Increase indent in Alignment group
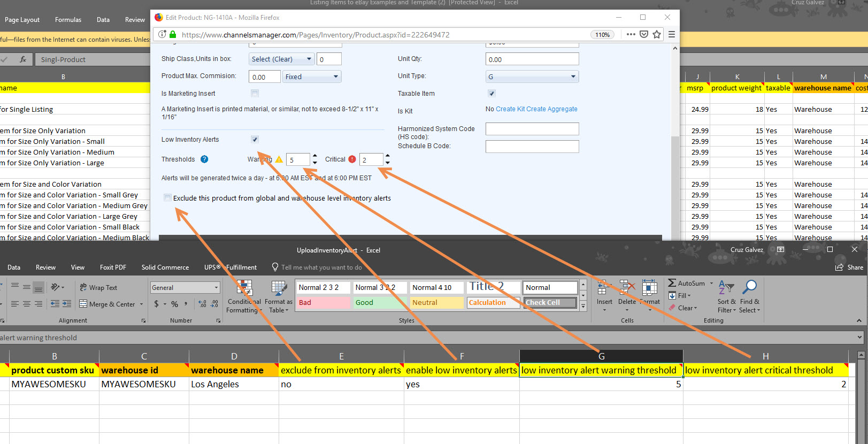Image resolution: width=868 pixels, height=444 pixels. tap(67, 304)
